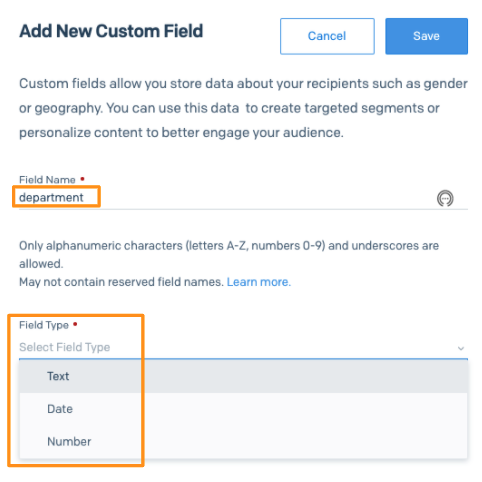The height and width of the screenshot is (482, 482).
Task: Click the chevron arrow of Field Type
Action: pyautogui.click(x=461, y=348)
